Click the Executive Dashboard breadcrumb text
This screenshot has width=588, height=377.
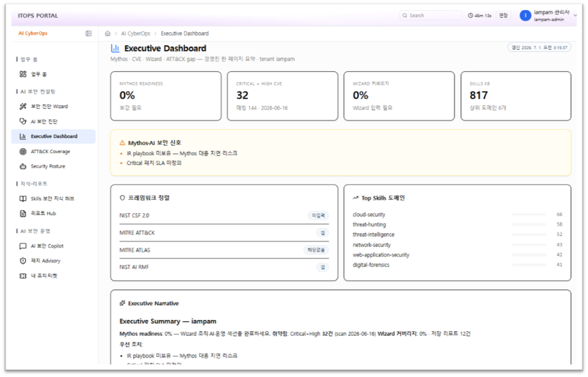pos(185,33)
